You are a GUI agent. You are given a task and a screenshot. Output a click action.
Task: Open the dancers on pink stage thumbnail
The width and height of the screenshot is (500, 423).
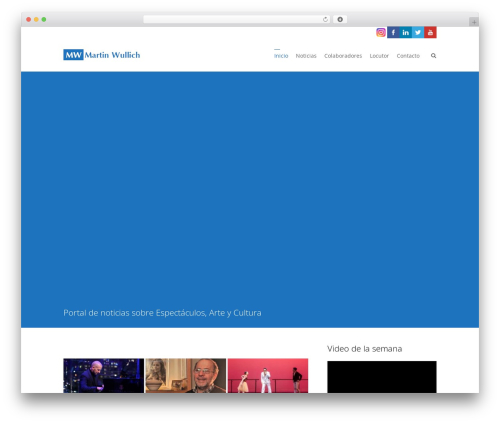(x=268, y=376)
